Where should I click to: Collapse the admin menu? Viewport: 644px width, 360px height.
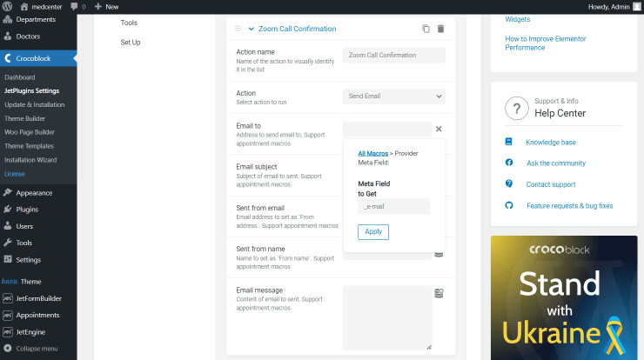pyautogui.click(x=38, y=349)
